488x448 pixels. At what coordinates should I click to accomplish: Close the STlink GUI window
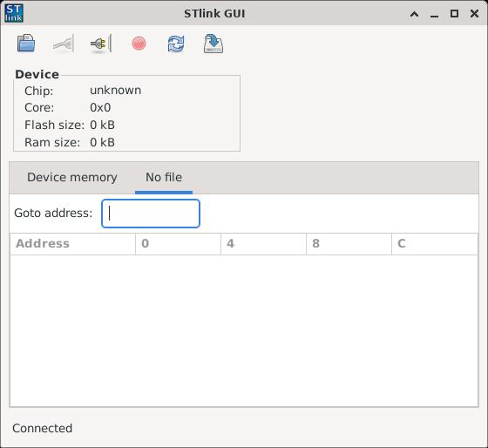[x=474, y=14]
